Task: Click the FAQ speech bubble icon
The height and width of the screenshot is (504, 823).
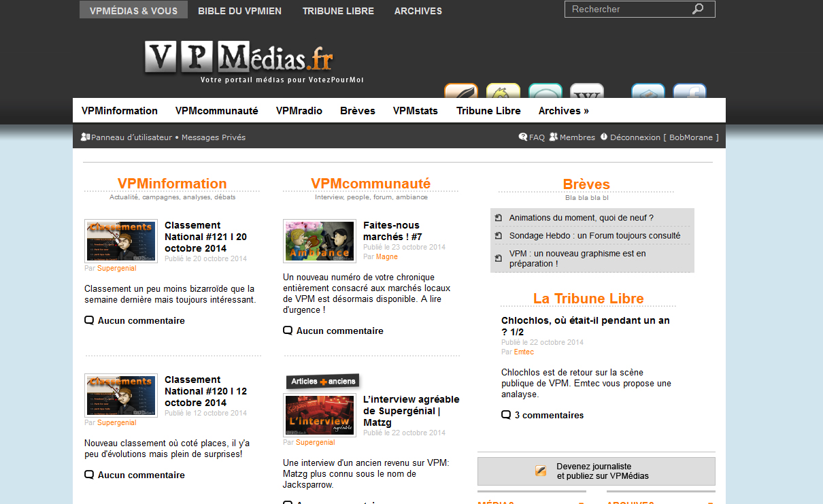Action: coord(523,137)
